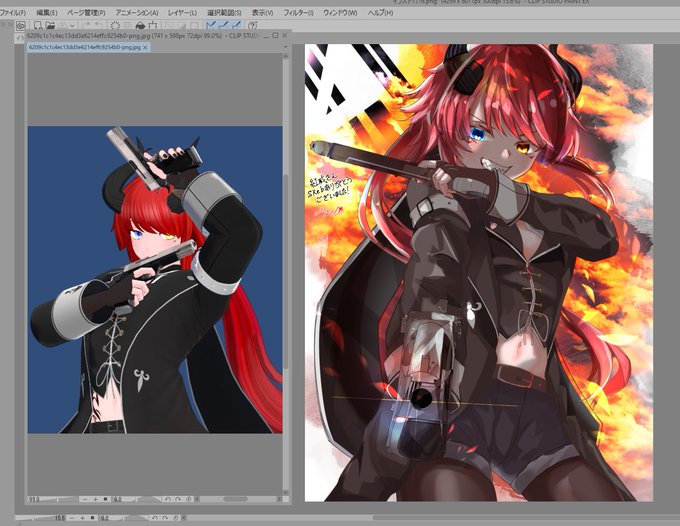Create a new canvas from toolbar
This screenshot has height=526, width=680.
(x=38, y=26)
